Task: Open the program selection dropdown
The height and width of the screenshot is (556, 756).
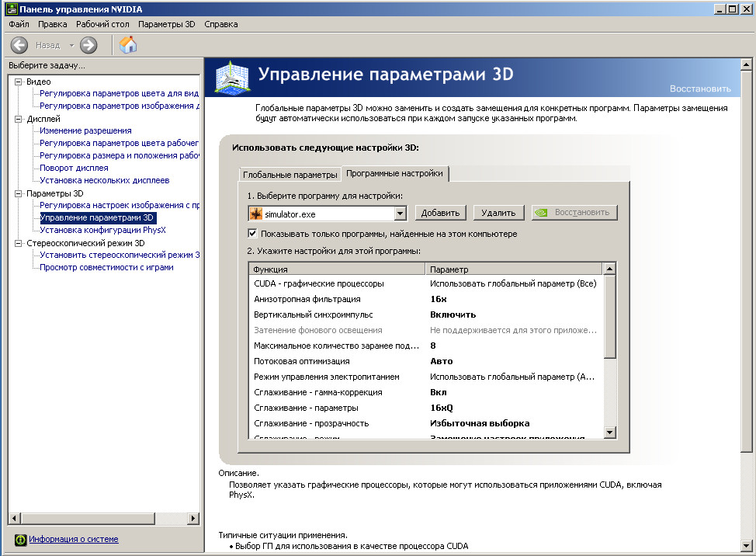Action: 401,213
